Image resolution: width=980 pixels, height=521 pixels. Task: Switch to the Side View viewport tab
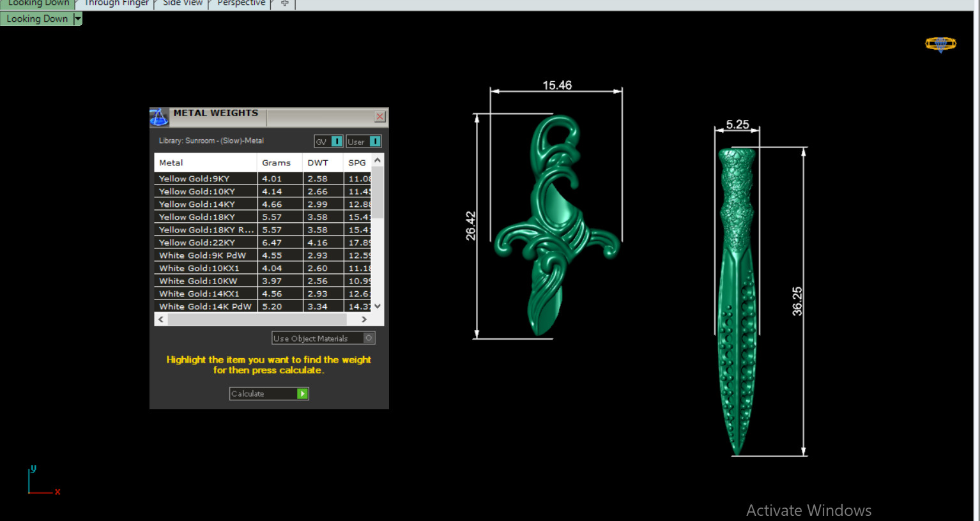[x=183, y=3]
